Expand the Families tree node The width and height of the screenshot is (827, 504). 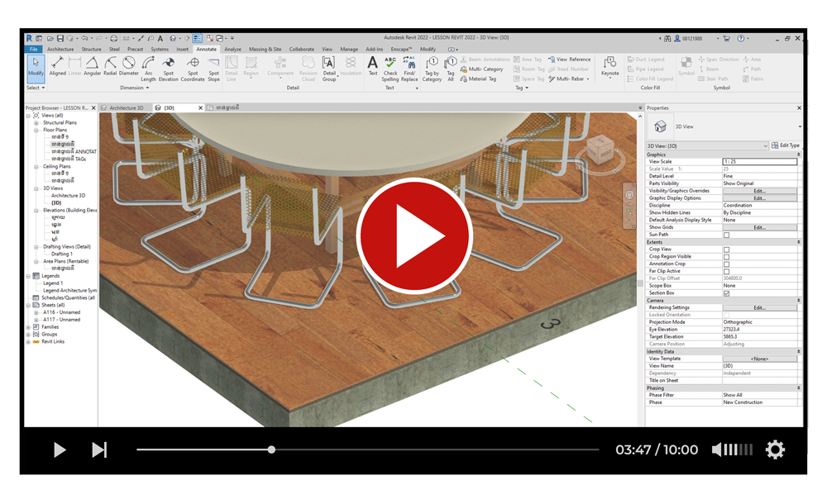(x=29, y=327)
